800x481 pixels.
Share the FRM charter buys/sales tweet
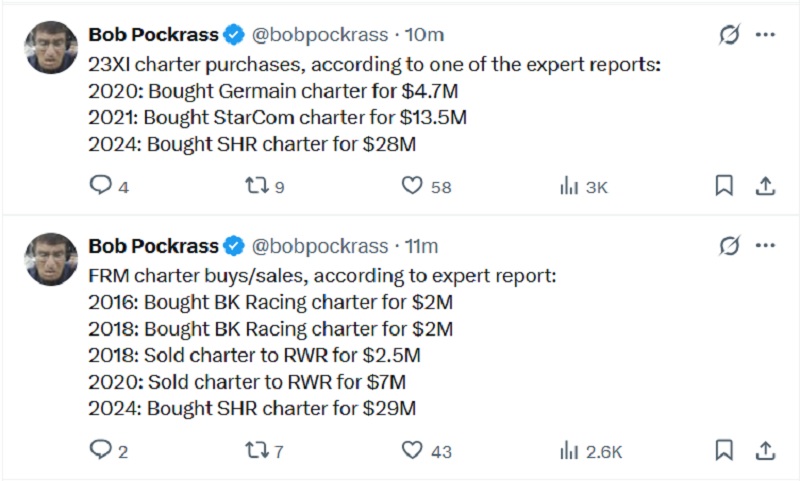pyautogui.click(x=765, y=451)
